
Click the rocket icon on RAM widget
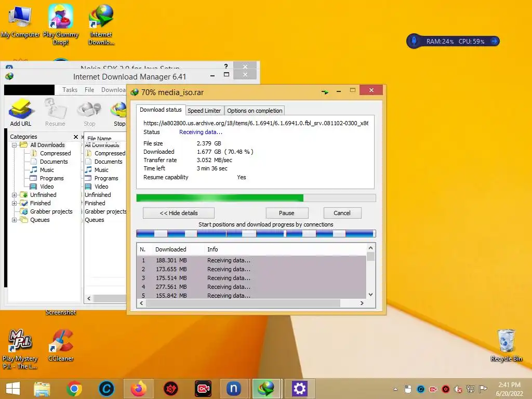[414, 41]
